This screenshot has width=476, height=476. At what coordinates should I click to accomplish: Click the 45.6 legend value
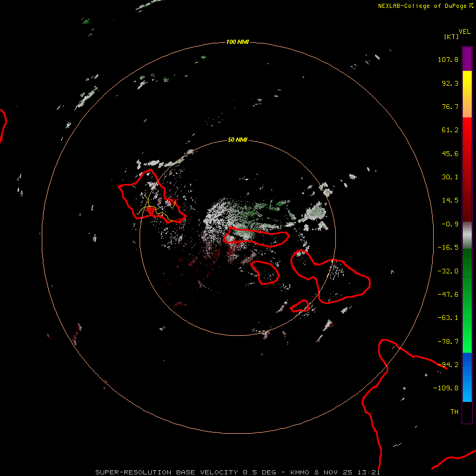click(x=450, y=153)
